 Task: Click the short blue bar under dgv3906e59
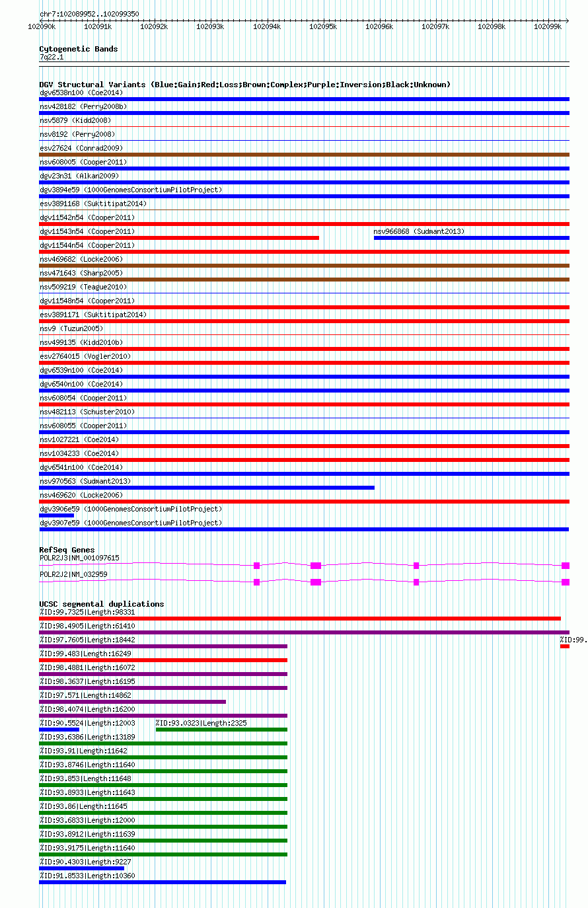click(x=57, y=515)
